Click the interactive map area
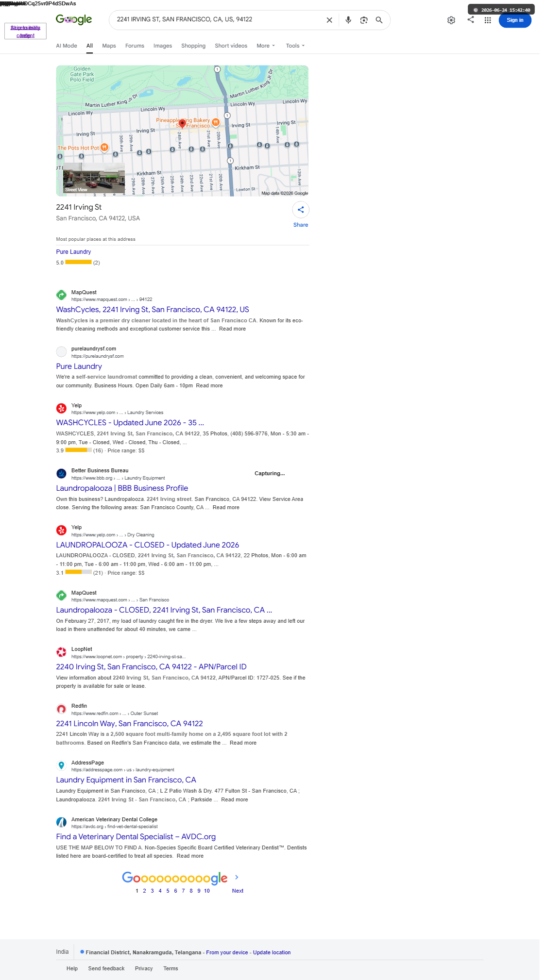 tap(182, 131)
